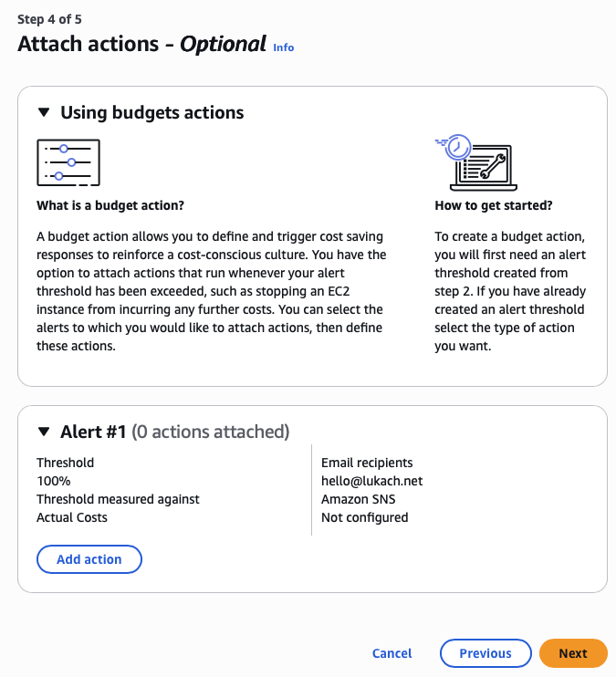Click the "(0 actions attached)" text
This screenshot has height=677, width=616.
(210, 432)
